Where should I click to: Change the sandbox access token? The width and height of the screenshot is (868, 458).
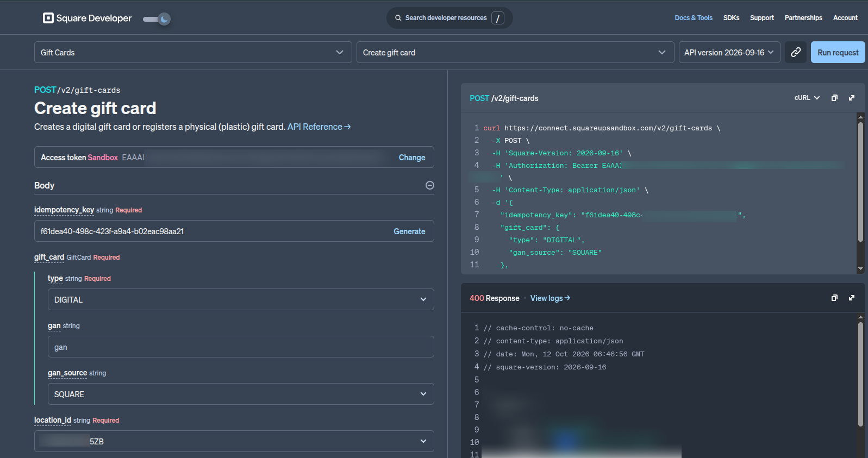[412, 158]
